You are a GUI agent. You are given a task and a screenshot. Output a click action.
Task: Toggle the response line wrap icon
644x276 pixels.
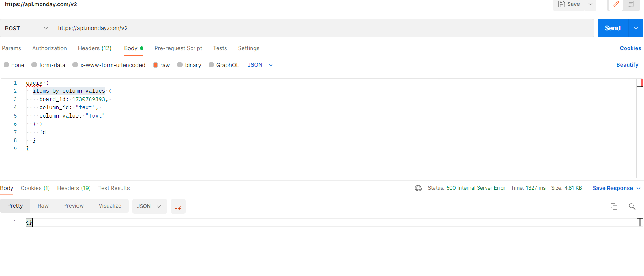[178, 206]
